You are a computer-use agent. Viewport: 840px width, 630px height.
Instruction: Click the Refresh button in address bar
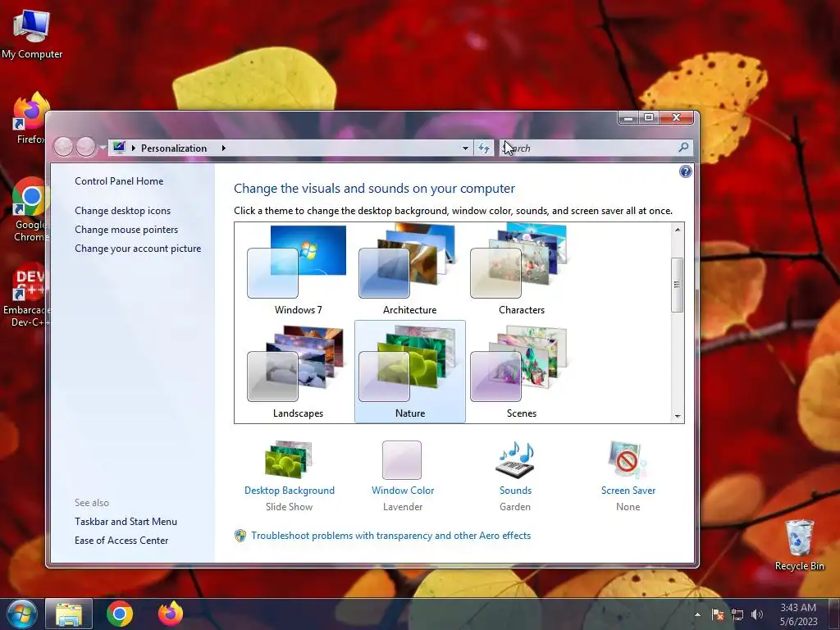(484, 148)
